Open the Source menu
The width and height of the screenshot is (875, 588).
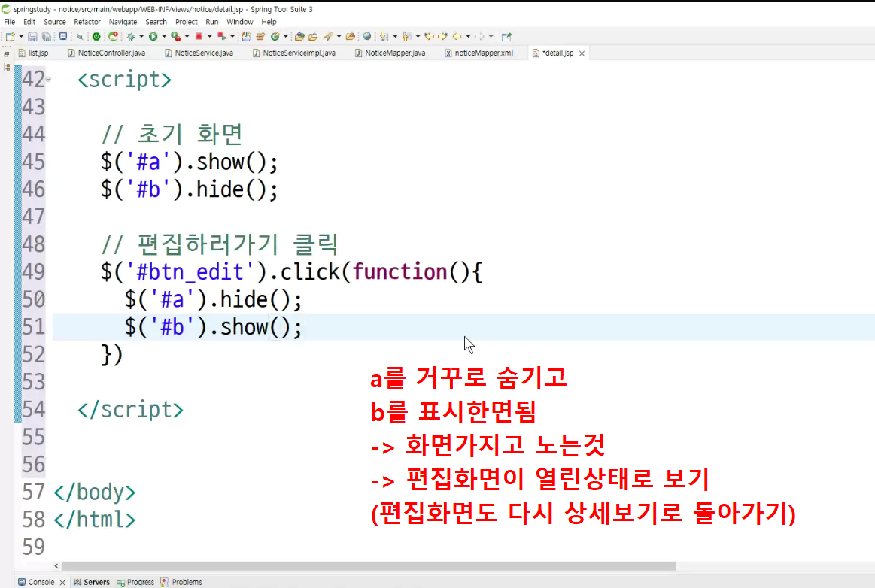point(55,22)
